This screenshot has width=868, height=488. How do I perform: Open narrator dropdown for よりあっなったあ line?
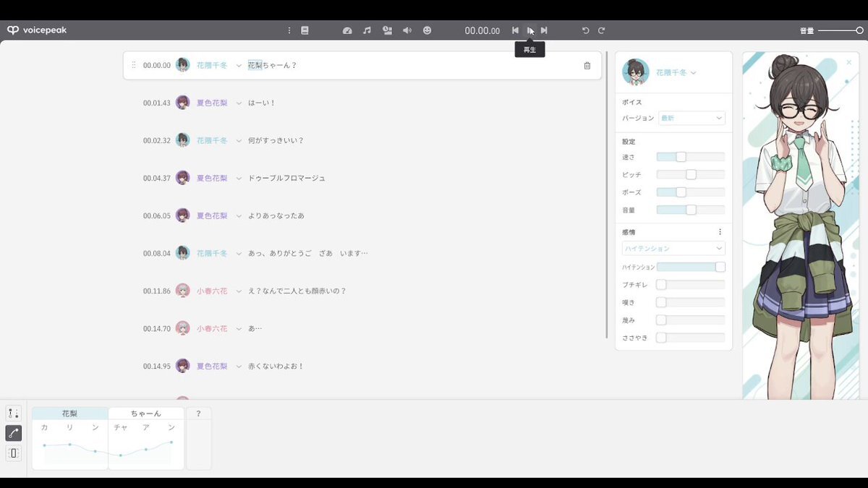click(x=239, y=215)
